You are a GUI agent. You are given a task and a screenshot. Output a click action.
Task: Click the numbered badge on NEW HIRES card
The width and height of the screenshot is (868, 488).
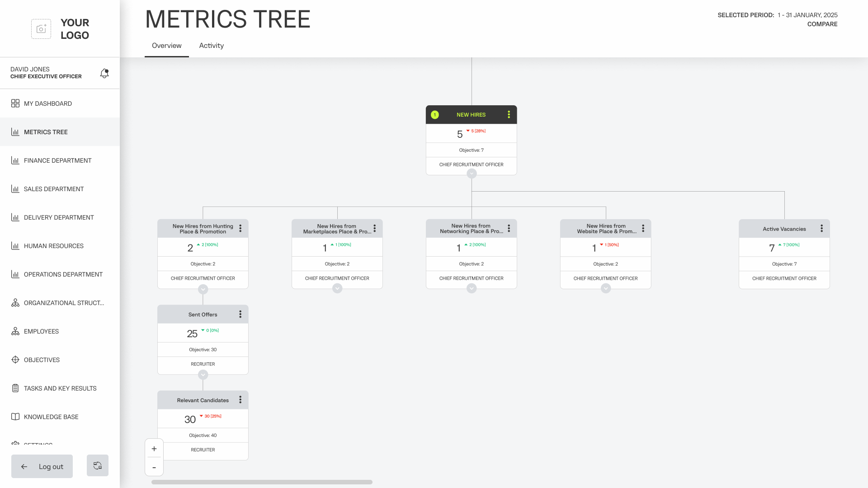[x=435, y=115]
